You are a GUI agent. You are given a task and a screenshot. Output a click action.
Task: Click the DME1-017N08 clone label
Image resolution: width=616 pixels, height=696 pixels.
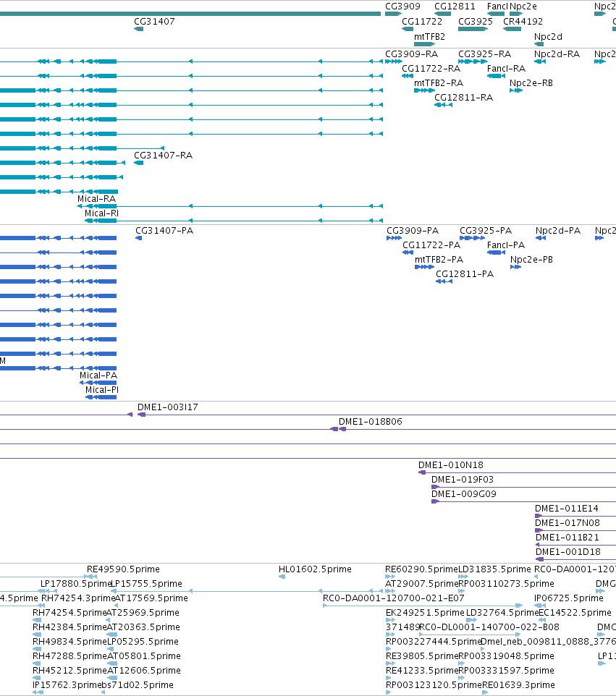pyautogui.click(x=568, y=523)
